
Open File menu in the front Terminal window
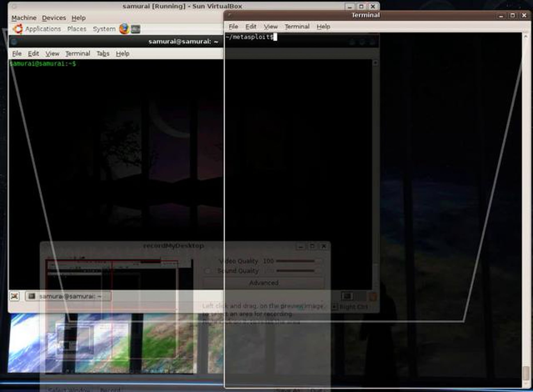coord(233,27)
